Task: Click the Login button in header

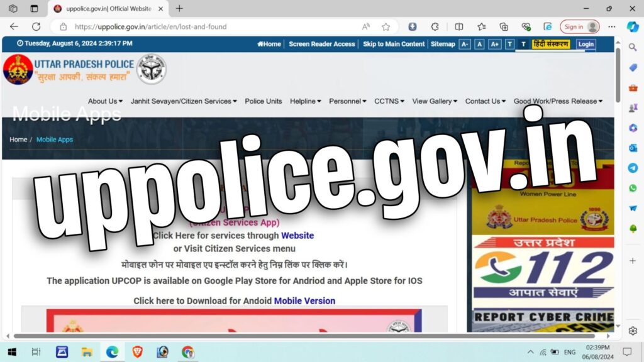Action: [x=586, y=44]
